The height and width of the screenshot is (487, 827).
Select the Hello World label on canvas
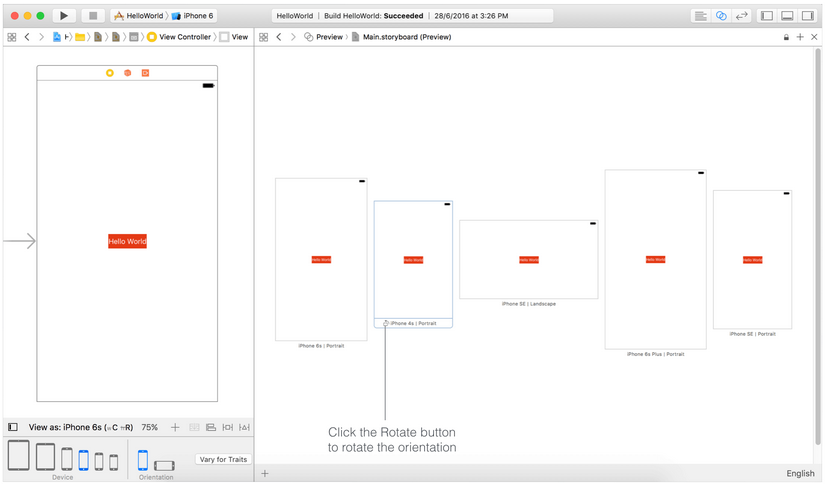[x=127, y=241]
